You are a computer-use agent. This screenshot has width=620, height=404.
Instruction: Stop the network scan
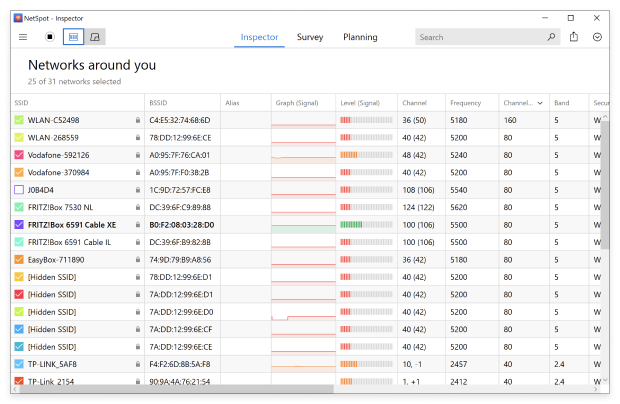(x=50, y=37)
